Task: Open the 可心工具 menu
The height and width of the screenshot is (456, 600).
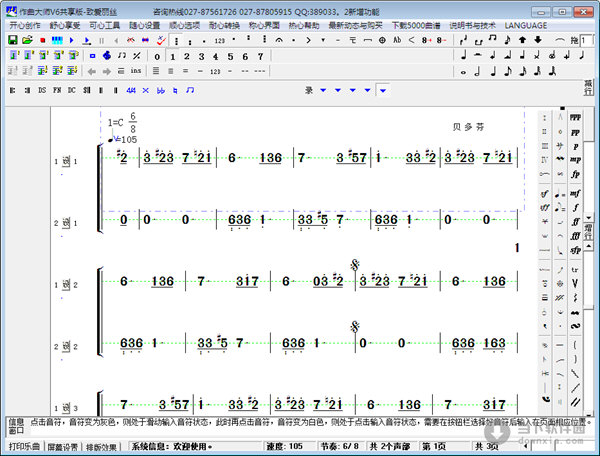Action: 105,25
